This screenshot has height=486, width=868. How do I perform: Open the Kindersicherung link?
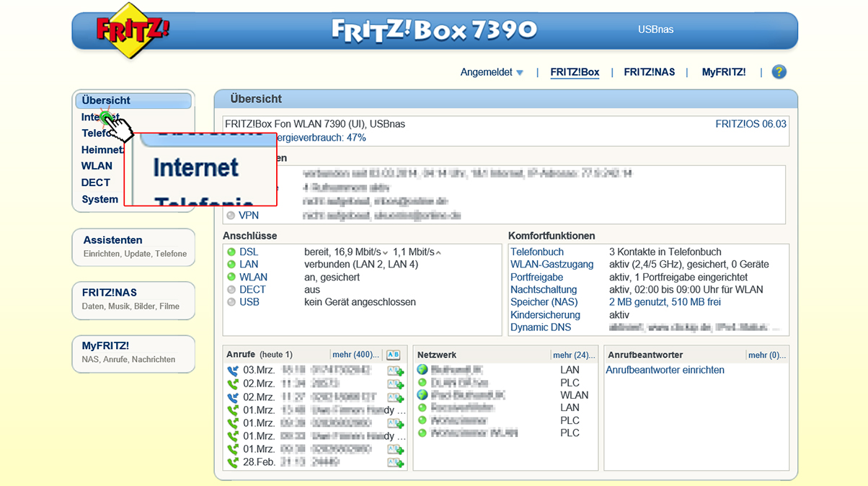(x=545, y=315)
